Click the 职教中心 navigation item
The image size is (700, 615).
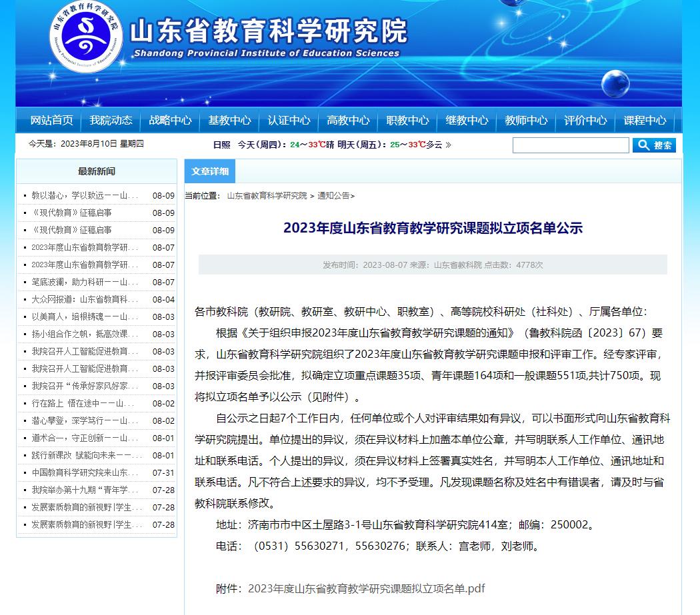click(x=407, y=120)
